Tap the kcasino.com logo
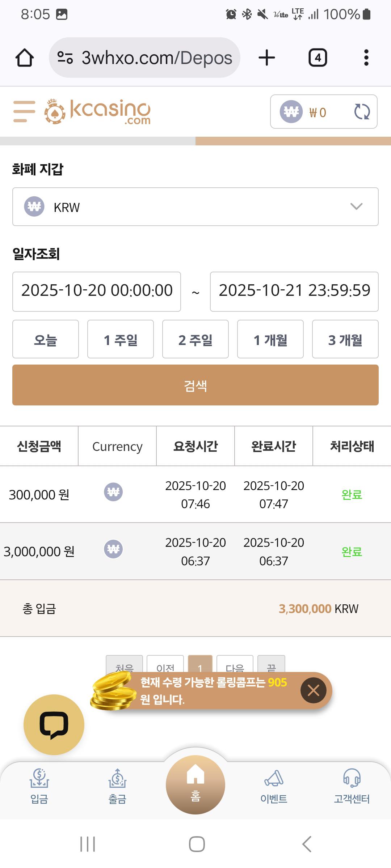 (x=98, y=112)
